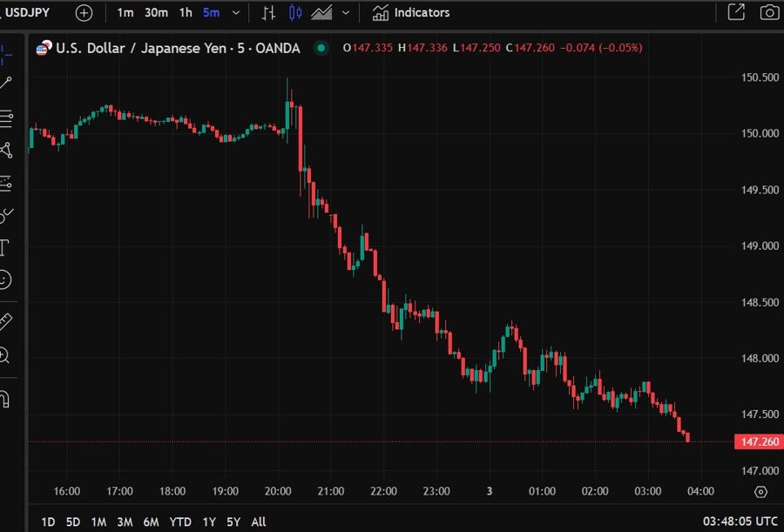This screenshot has height=532, width=784.
Task: Click the camera snapshot icon
Action: pos(768,13)
